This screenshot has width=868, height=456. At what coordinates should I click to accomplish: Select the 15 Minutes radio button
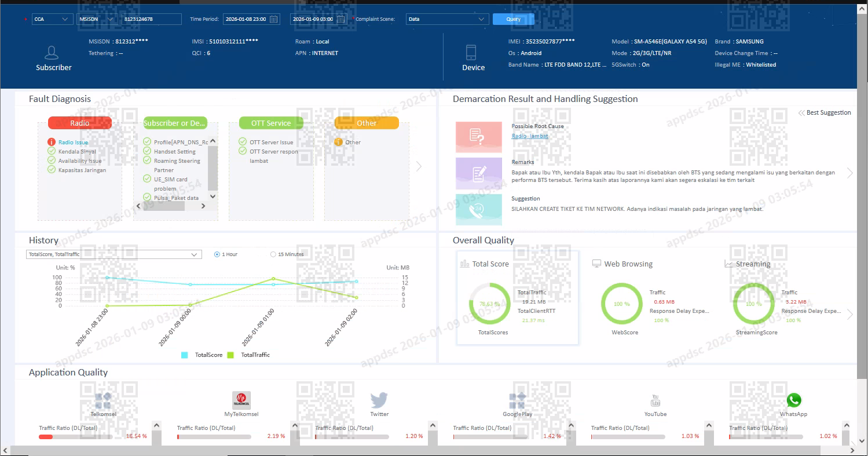tap(273, 254)
